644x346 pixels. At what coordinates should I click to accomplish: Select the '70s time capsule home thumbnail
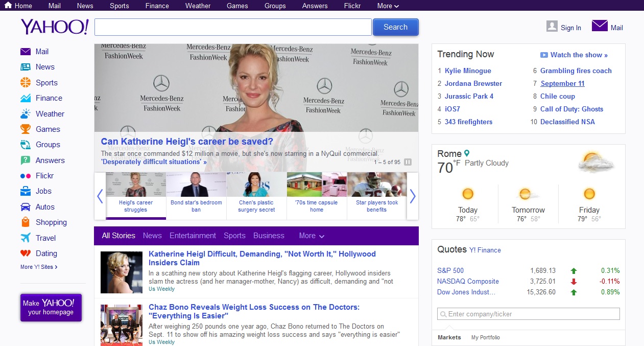coord(317,196)
